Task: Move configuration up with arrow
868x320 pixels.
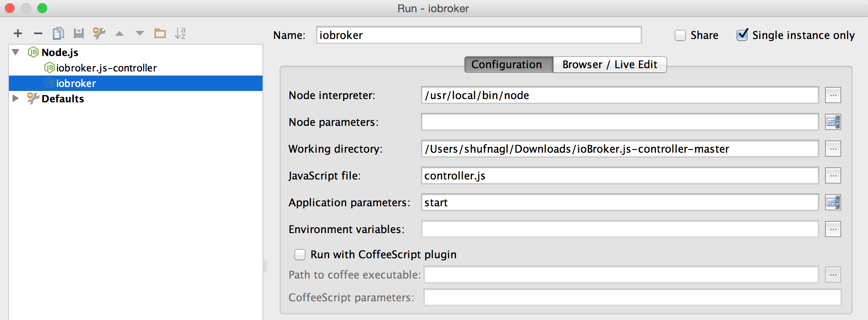Action: point(119,33)
